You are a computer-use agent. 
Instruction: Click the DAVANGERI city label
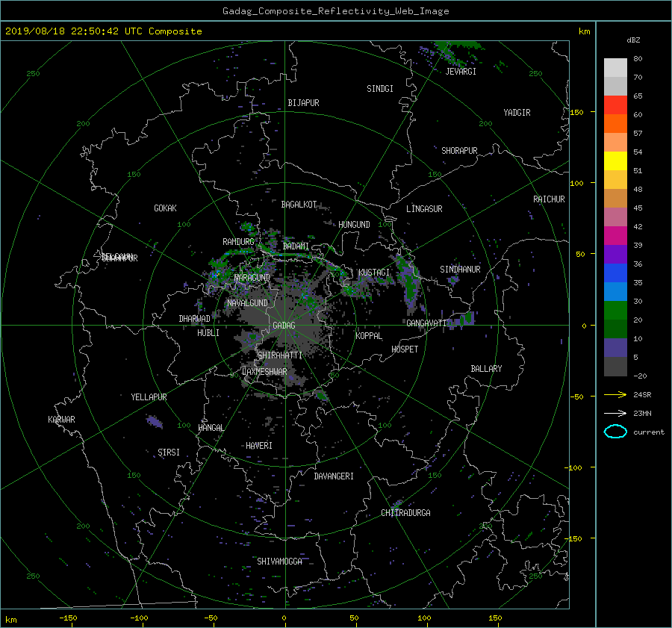click(334, 476)
